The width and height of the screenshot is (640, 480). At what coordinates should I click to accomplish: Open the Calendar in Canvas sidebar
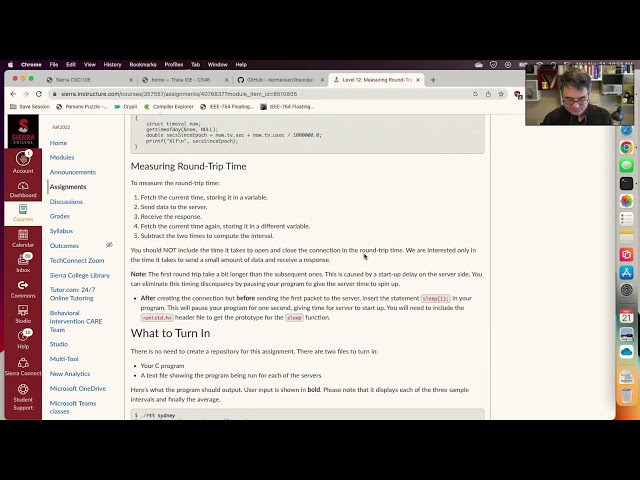point(23,238)
